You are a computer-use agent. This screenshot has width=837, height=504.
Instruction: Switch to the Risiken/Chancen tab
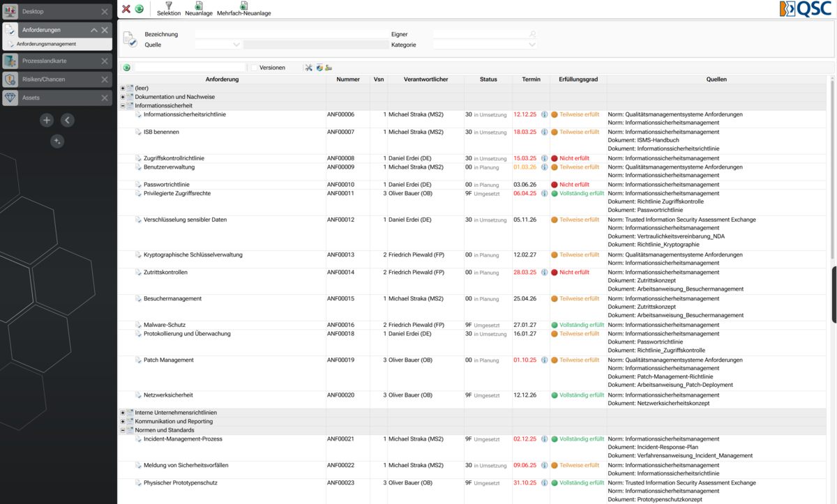56,79
